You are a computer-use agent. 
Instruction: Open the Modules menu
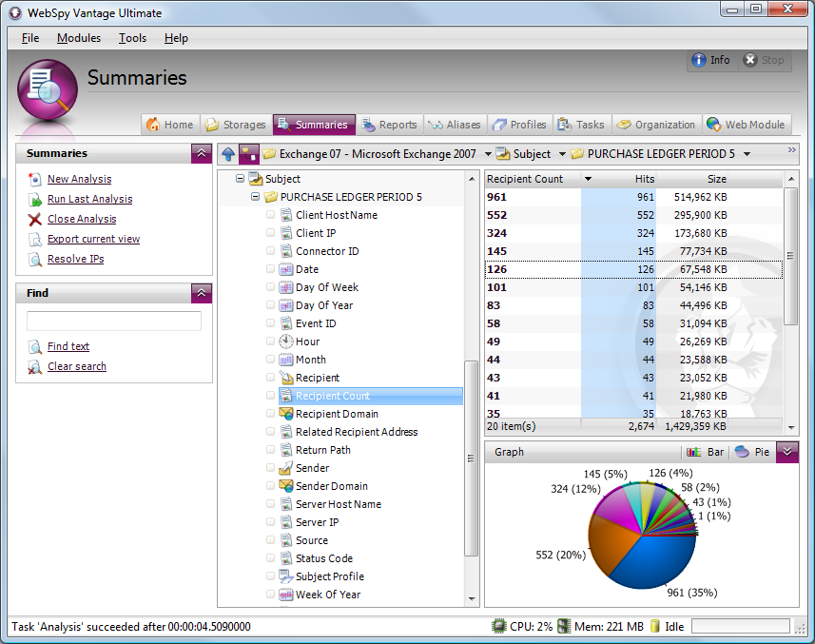pos(79,38)
